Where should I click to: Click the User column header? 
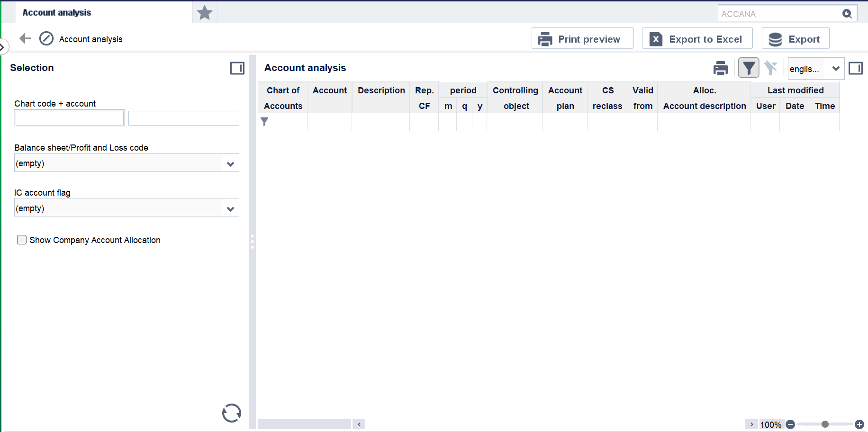(x=766, y=106)
